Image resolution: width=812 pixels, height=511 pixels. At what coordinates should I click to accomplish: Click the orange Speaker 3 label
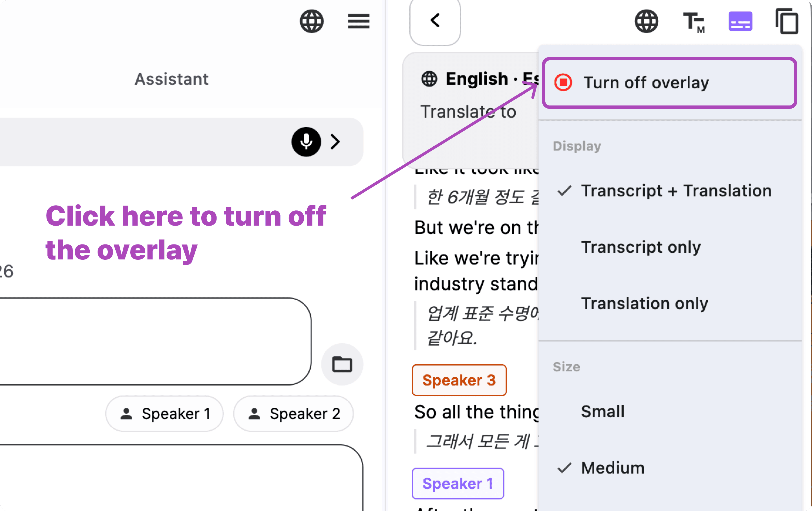459,380
